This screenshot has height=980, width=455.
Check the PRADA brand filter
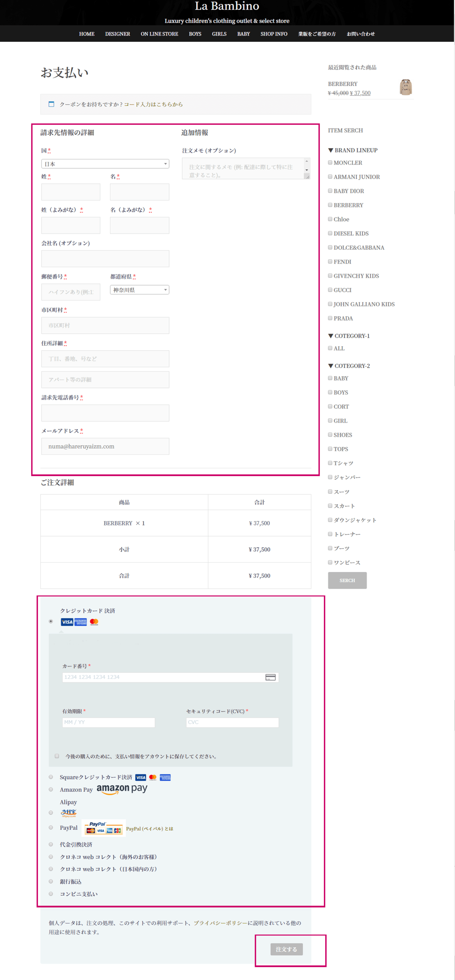(330, 318)
